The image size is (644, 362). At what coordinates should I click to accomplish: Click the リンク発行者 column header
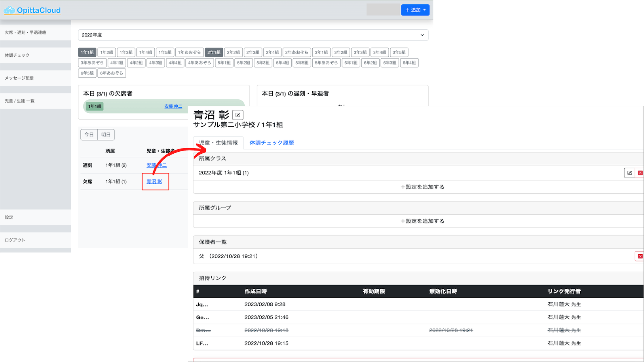[564, 292]
